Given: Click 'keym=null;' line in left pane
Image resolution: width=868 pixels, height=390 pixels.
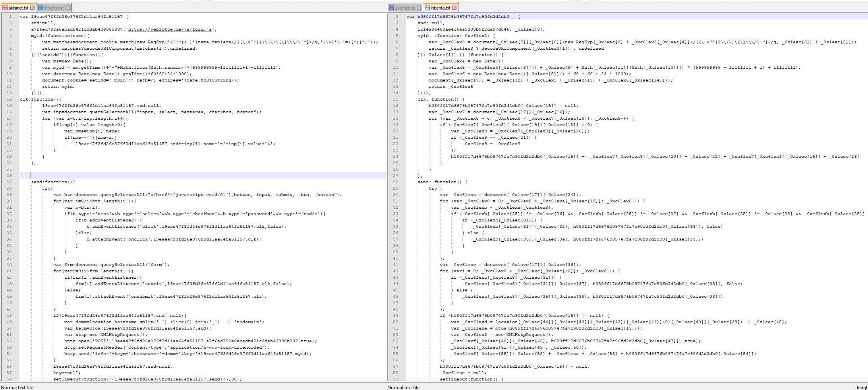Looking at the screenshot, I should [x=67, y=373].
